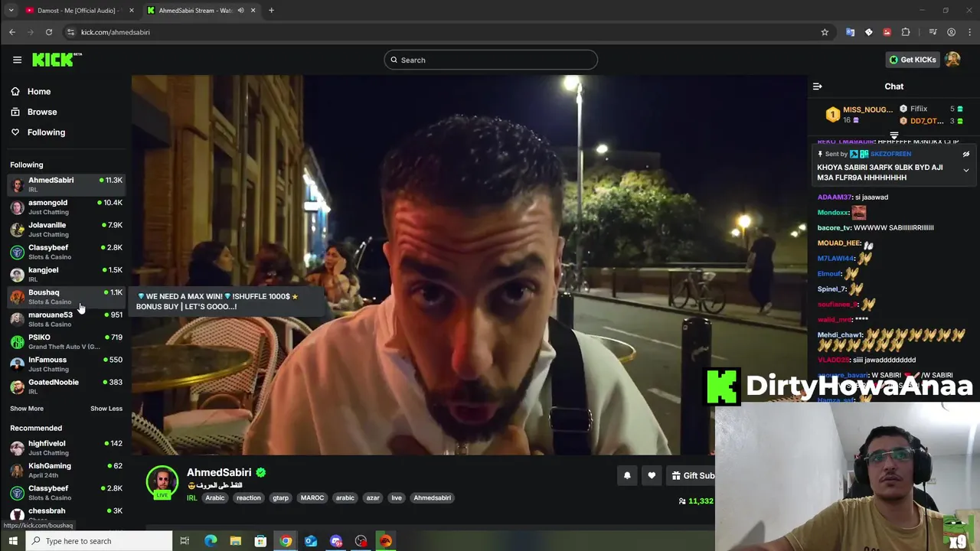
Task: Open the PSIKO channel
Action: click(x=67, y=341)
